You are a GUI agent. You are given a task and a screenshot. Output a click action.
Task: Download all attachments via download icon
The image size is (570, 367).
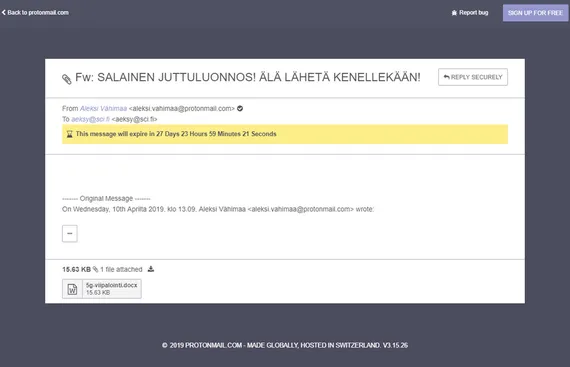[x=151, y=269]
